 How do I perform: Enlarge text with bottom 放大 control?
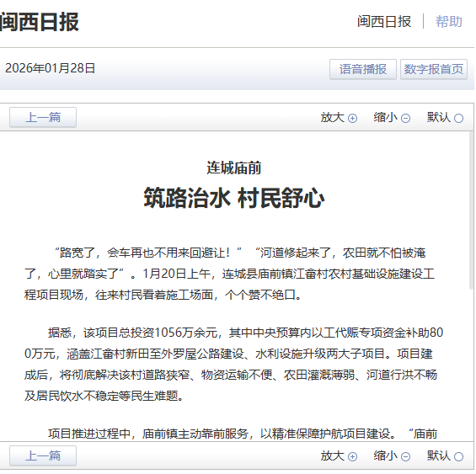pos(339,456)
